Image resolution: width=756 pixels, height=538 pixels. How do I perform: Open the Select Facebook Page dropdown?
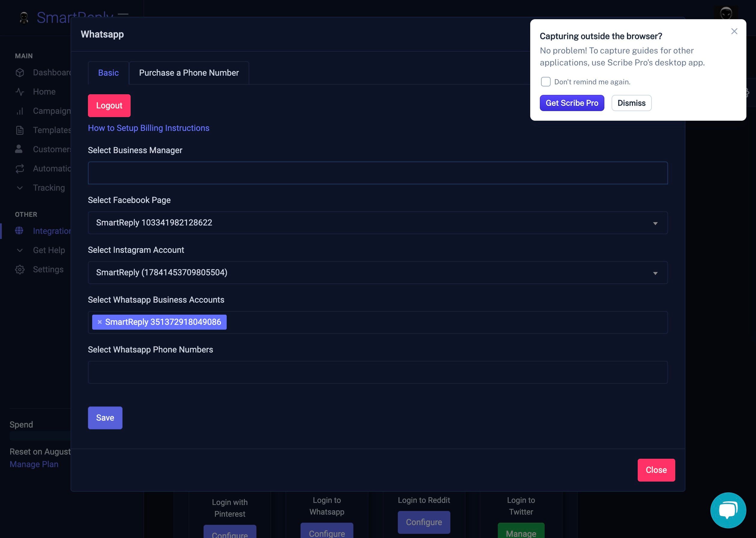[x=377, y=223]
